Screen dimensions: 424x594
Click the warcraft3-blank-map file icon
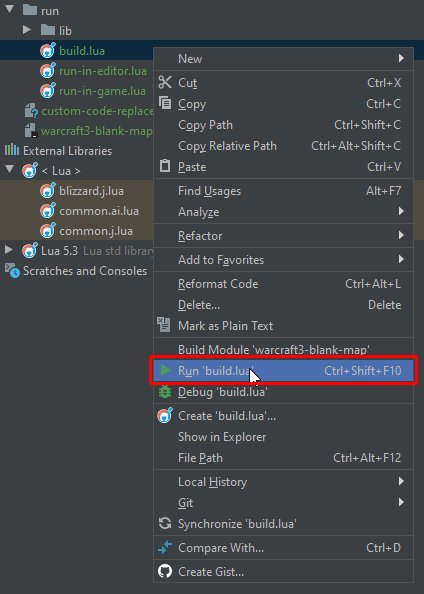(x=30, y=131)
